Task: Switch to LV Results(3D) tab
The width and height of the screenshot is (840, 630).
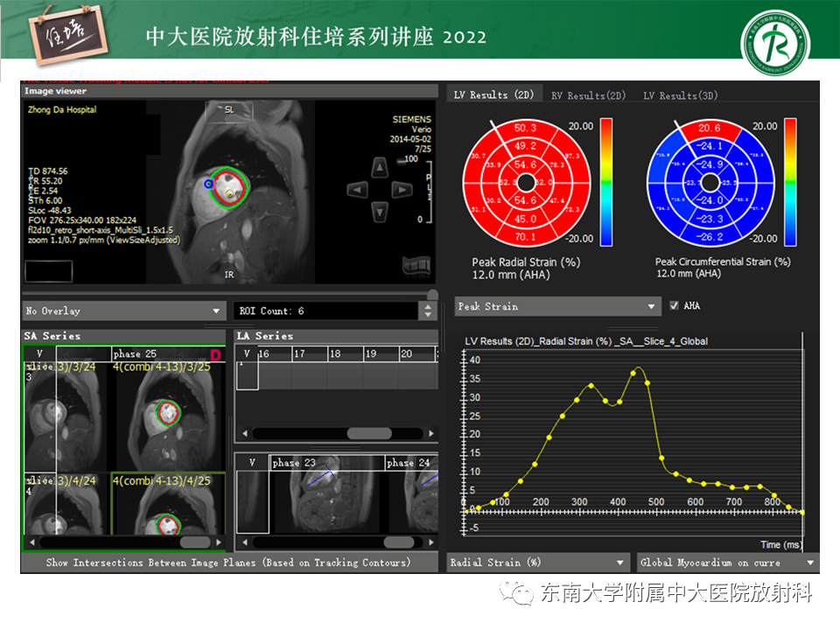Action: tap(681, 95)
